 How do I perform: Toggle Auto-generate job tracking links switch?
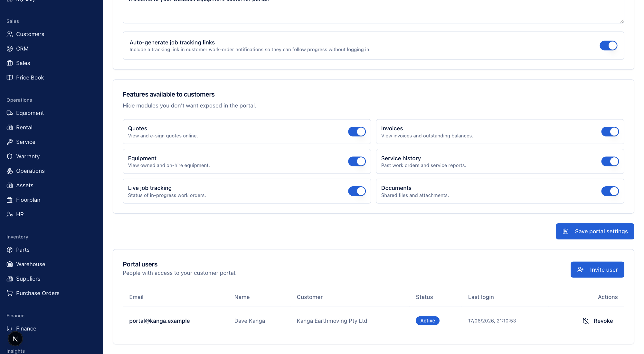(x=608, y=46)
